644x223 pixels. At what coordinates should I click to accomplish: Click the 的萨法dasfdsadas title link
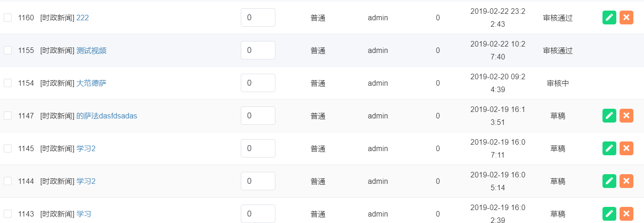pos(107,116)
